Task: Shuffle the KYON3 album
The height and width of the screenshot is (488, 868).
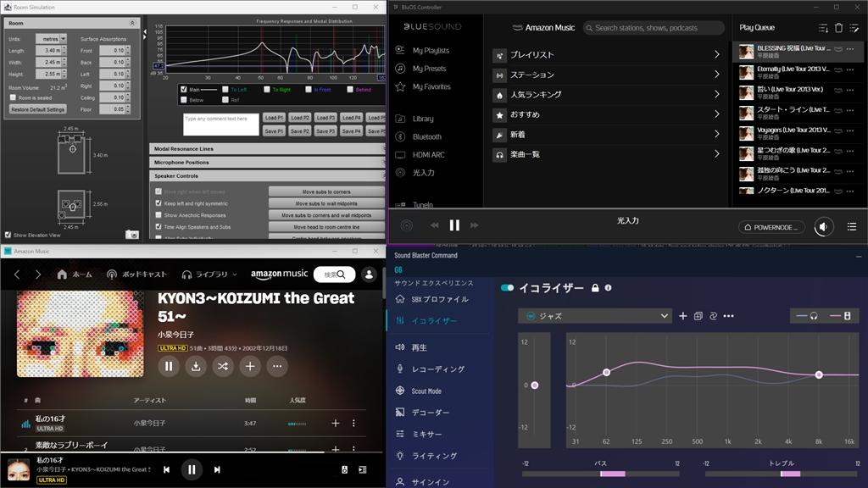Action: coord(223,366)
